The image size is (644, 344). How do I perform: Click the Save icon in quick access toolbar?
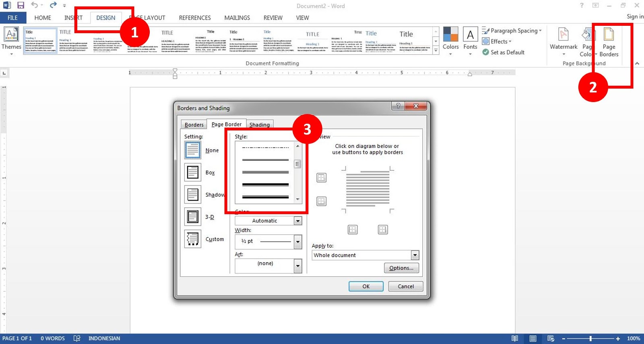coord(21,5)
